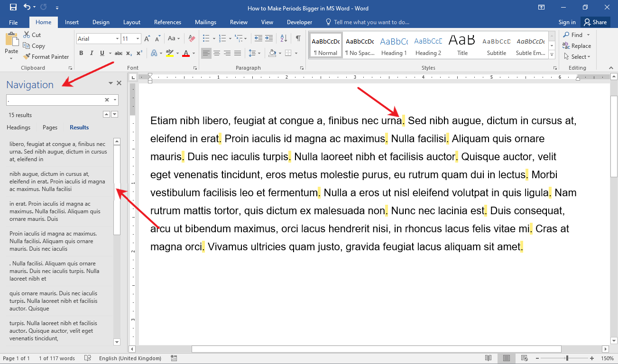Apply text highlight color
This screenshot has height=364, width=618.
(x=170, y=54)
